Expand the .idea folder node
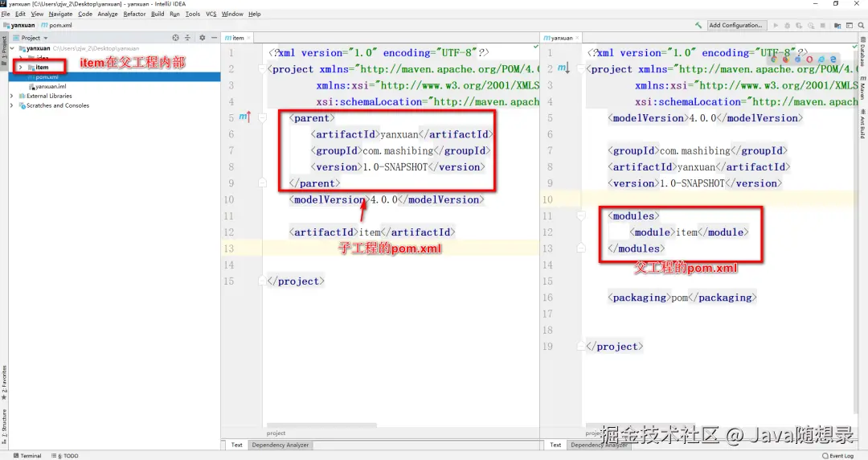Viewport: 868px width, 460px height. point(20,58)
